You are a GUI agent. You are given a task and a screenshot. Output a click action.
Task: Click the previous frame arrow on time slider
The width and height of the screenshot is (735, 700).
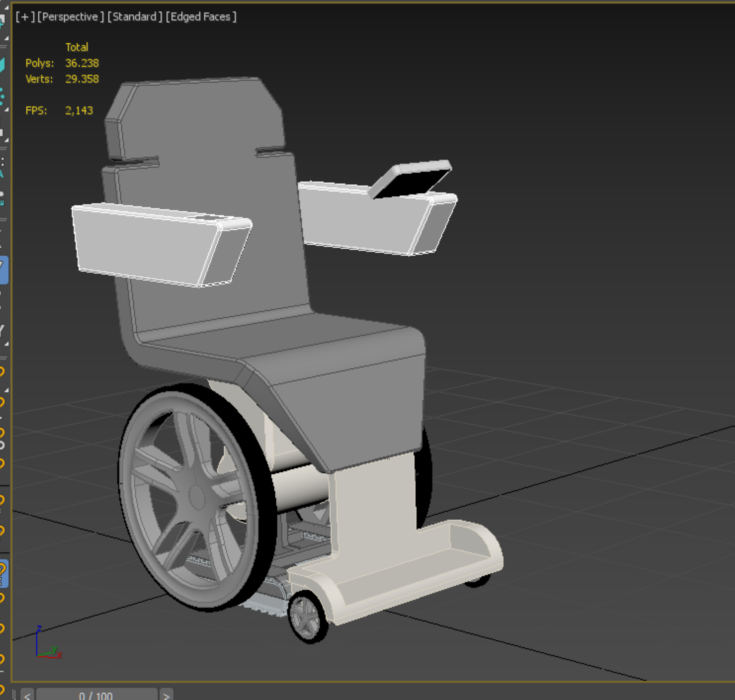(27, 695)
